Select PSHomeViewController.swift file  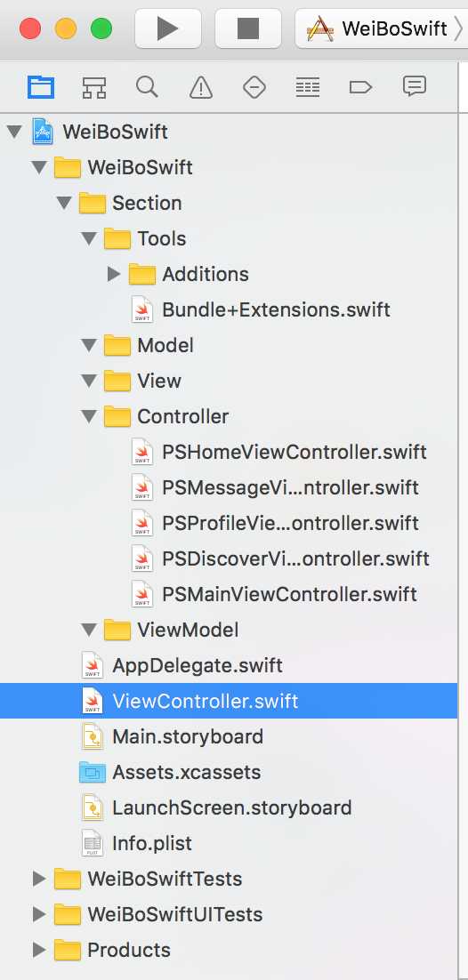[x=279, y=452]
